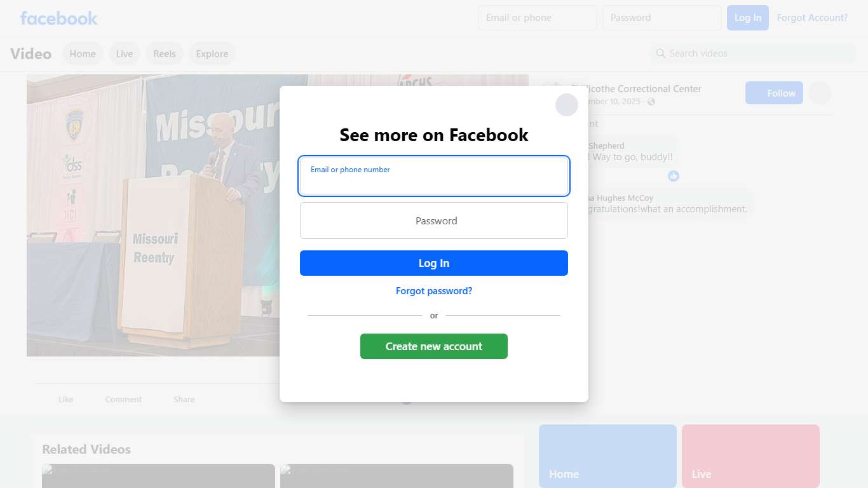Select the Live tab in Video bar

tap(125, 54)
